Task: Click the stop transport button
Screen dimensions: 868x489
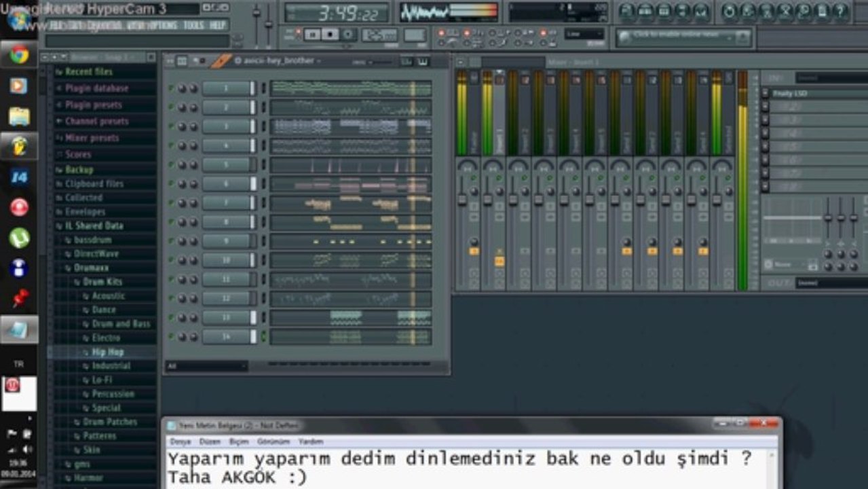Action: pos(331,35)
